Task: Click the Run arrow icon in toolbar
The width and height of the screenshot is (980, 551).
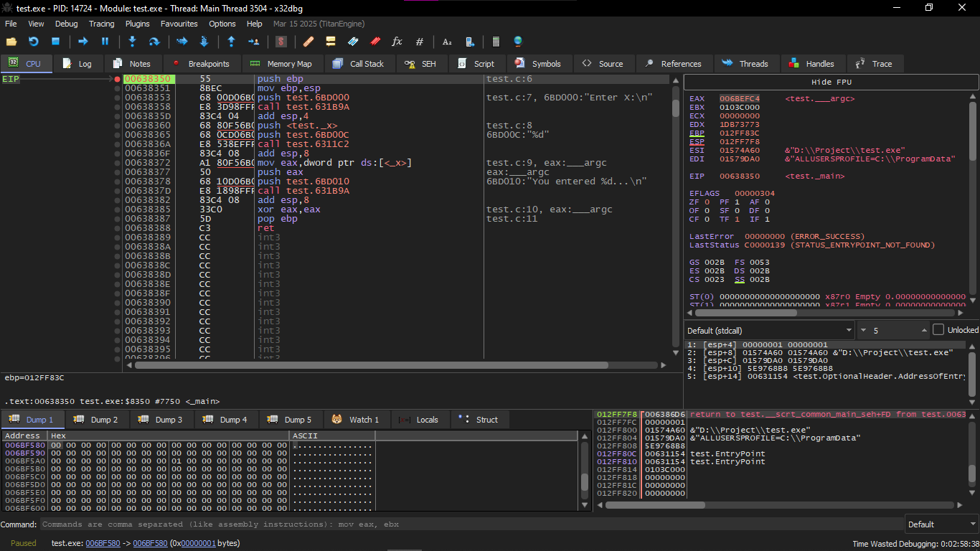Action: tap(83, 42)
